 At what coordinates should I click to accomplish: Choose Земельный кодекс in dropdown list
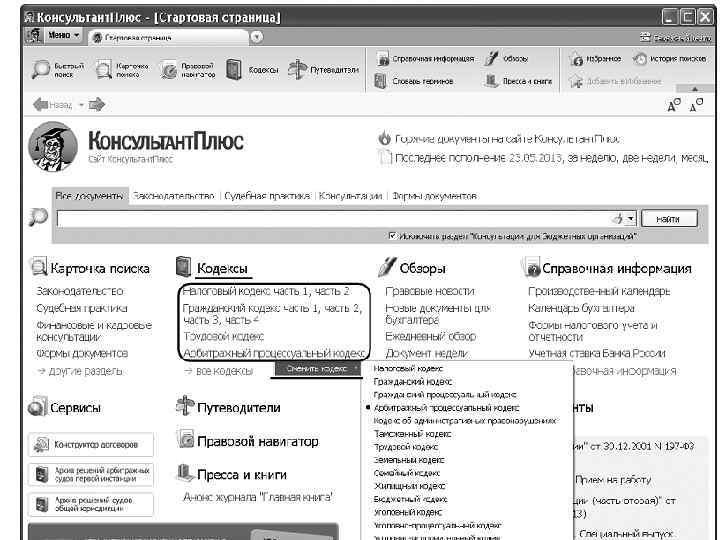click(409, 460)
